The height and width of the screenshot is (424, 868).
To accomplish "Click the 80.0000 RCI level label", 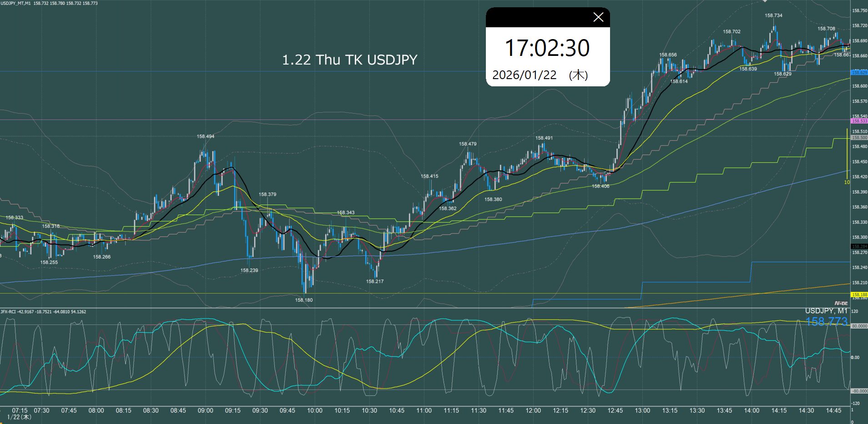I will point(859,326).
